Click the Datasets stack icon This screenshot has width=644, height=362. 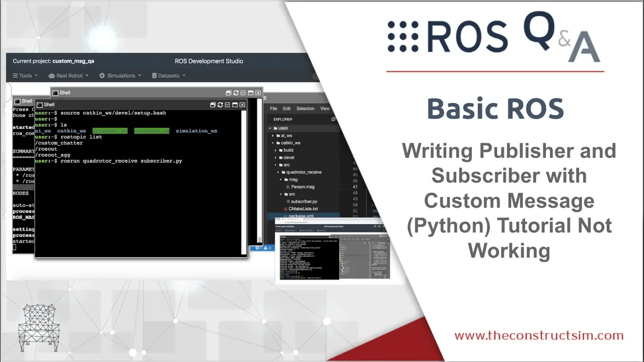point(155,75)
